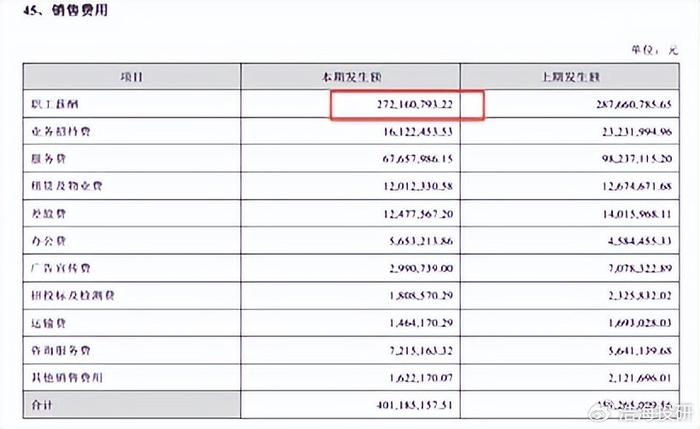The image size is (700, 429).
Task: Click the 服务费 row label
Action: click(x=47, y=158)
